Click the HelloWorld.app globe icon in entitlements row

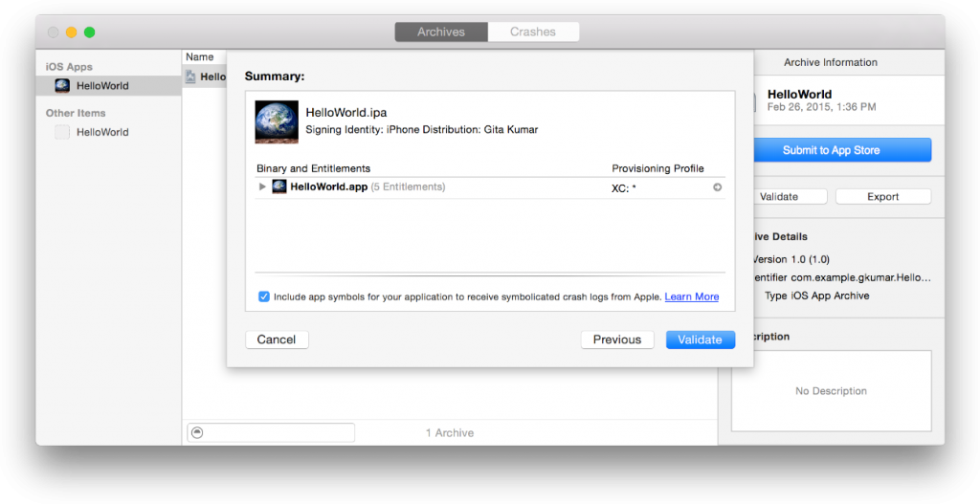(x=279, y=186)
